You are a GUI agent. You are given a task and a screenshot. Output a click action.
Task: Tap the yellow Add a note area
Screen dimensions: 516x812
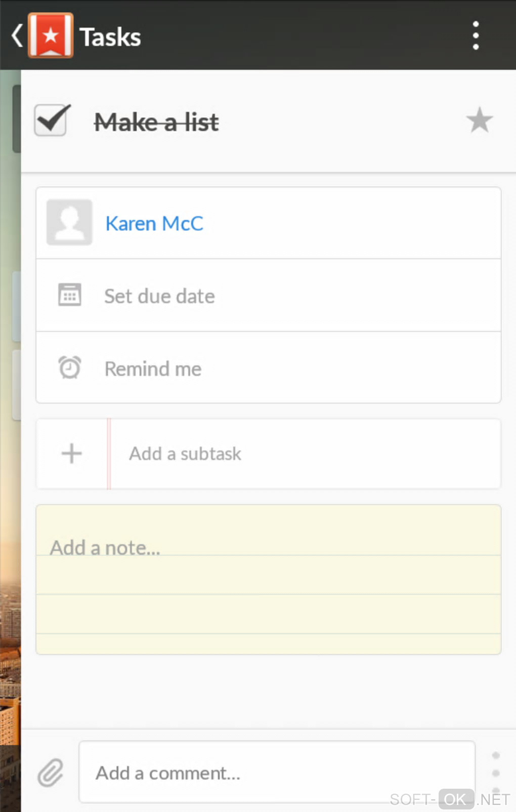point(268,579)
